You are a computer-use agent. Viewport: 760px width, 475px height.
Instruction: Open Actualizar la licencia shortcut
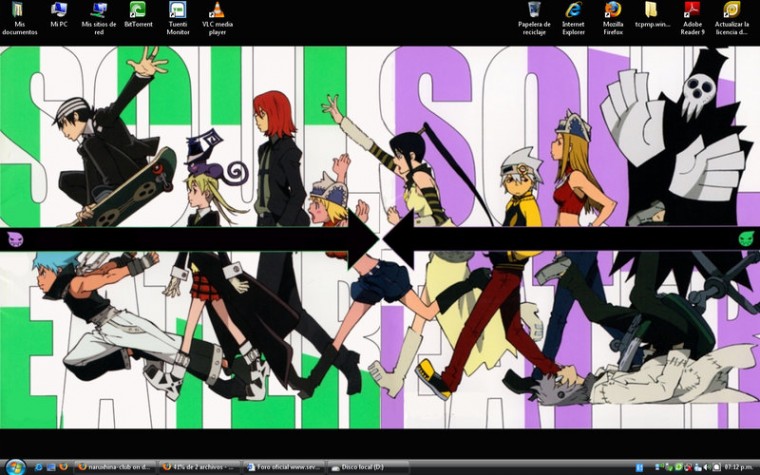(x=732, y=19)
